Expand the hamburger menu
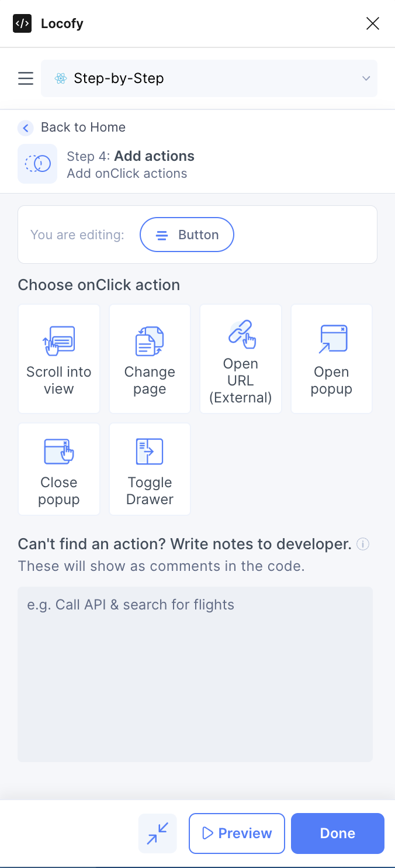 (25, 78)
